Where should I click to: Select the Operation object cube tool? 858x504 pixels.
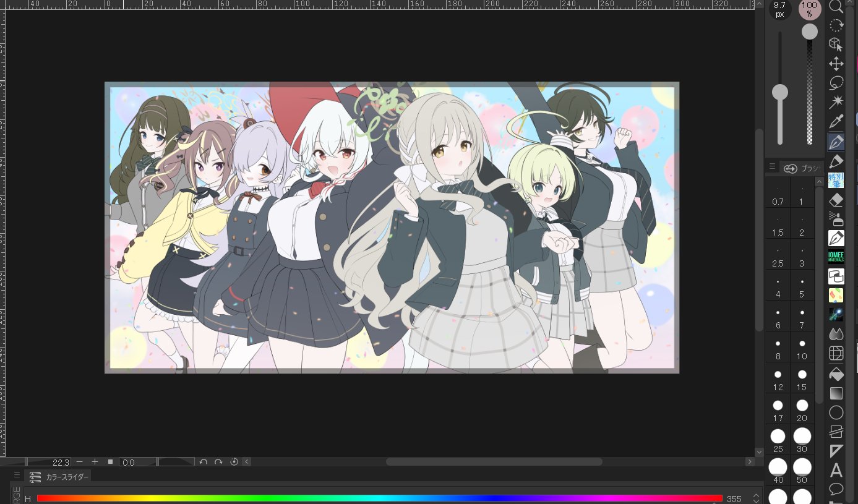tap(836, 45)
